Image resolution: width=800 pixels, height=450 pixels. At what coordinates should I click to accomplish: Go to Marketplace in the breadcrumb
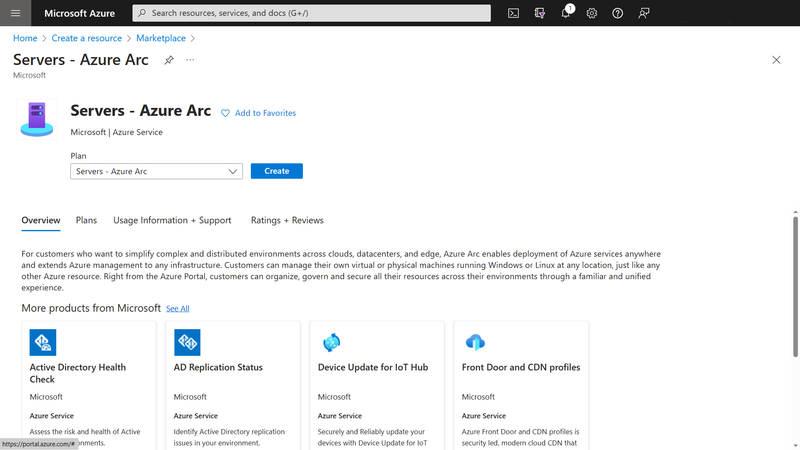(160, 38)
